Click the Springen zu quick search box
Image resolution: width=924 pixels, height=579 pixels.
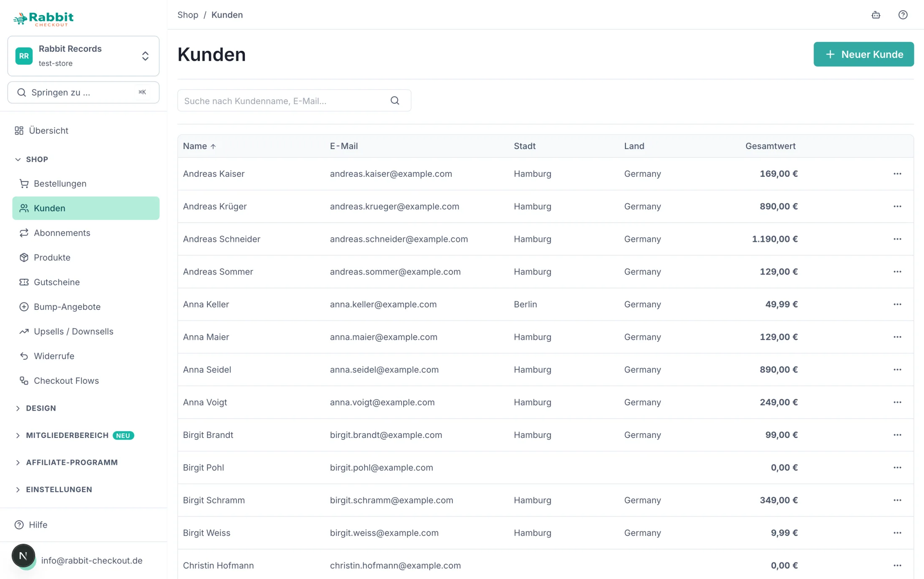(x=83, y=92)
